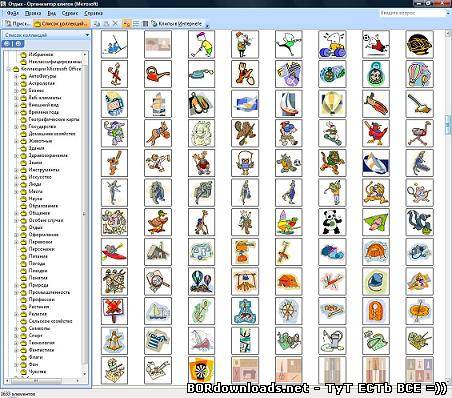The image size is (452, 398).
Task: Open the Файл menu
Action: point(13,13)
